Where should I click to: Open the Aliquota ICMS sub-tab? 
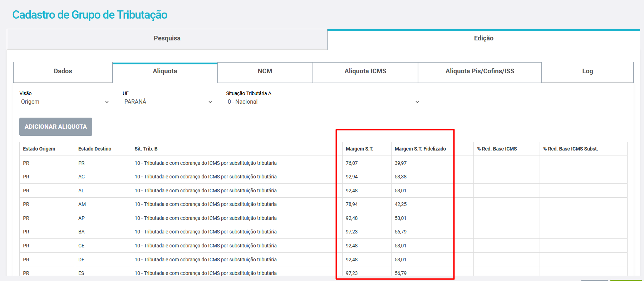click(365, 72)
